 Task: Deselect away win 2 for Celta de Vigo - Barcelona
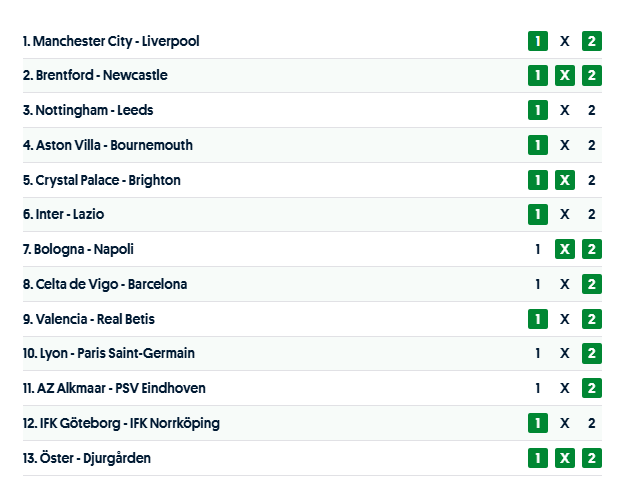[x=592, y=284]
